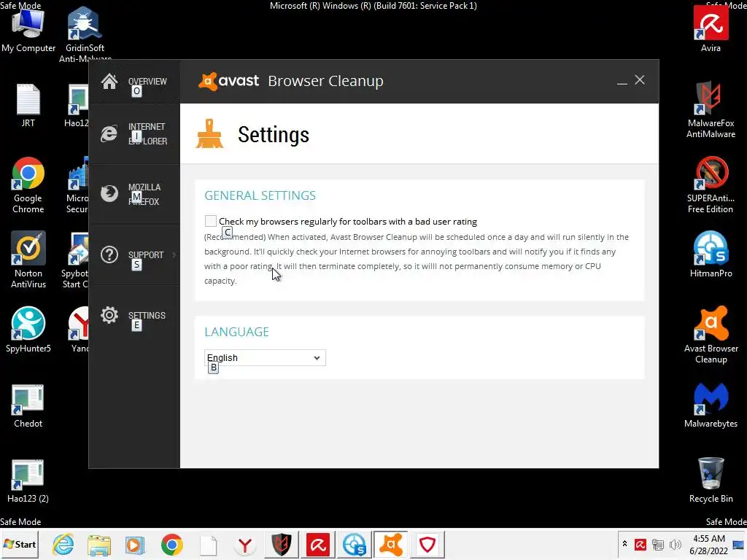Launch Internet Explorer from the taskbar

[63, 544]
